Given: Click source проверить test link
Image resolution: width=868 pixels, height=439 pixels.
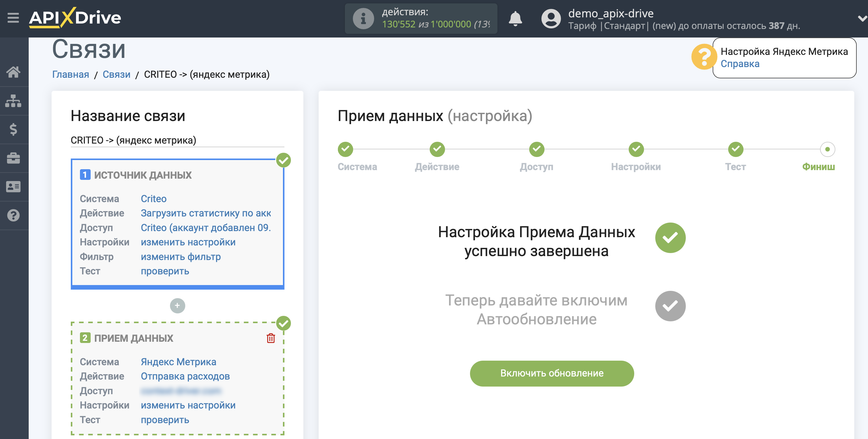Looking at the screenshot, I should pos(165,271).
